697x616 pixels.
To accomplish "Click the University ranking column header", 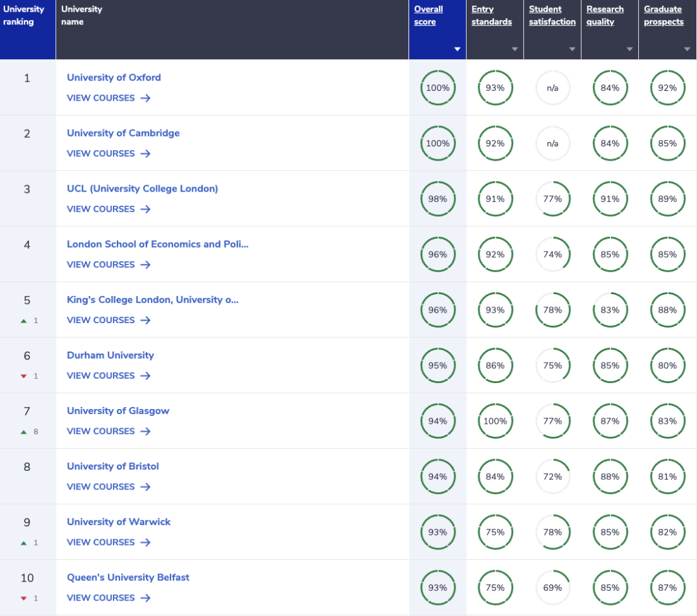I will [24, 15].
